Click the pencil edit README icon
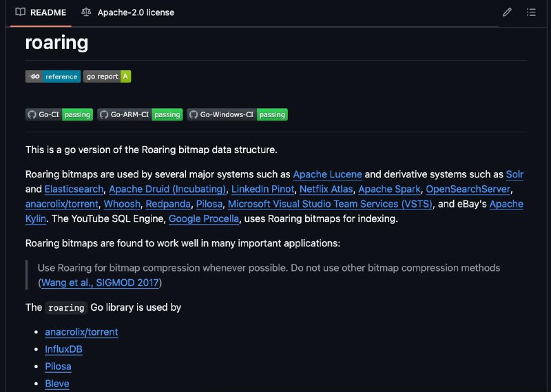Viewport: 551px width, 392px height. [507, 12]
